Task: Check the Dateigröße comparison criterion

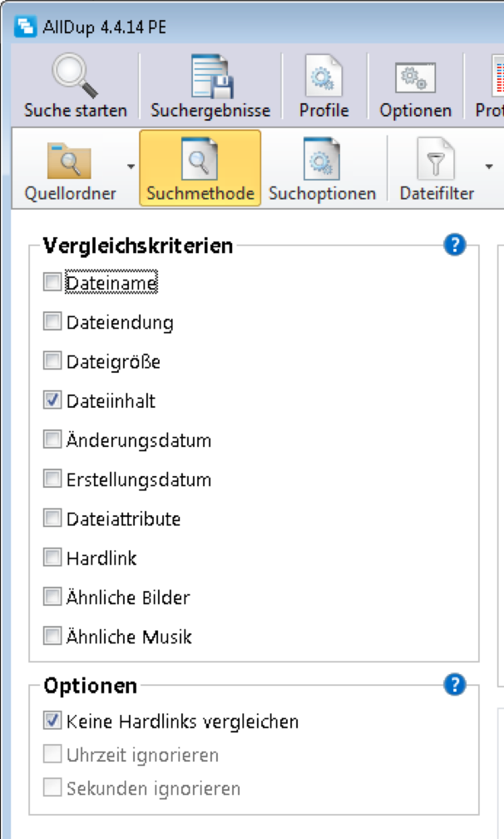Action: pos(52,361)
